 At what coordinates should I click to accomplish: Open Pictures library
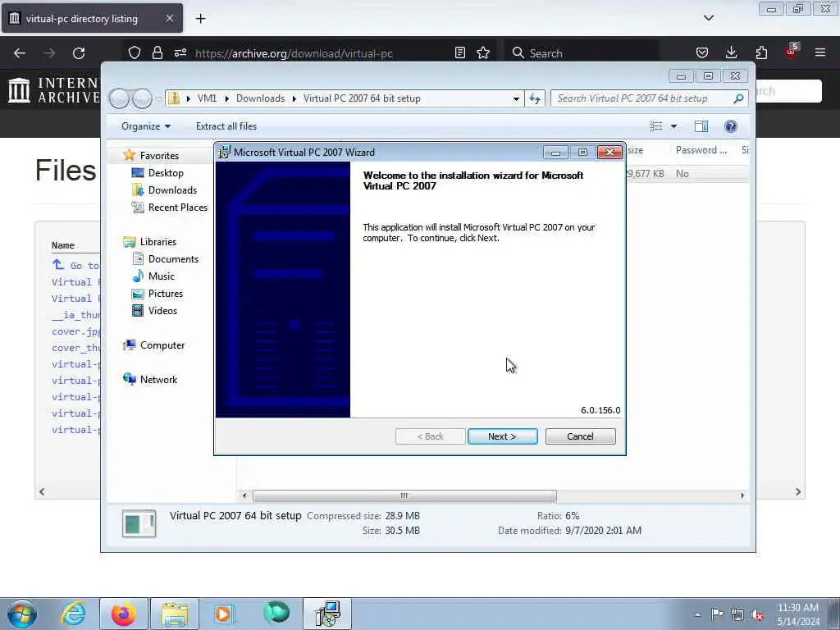click(165, 294)
